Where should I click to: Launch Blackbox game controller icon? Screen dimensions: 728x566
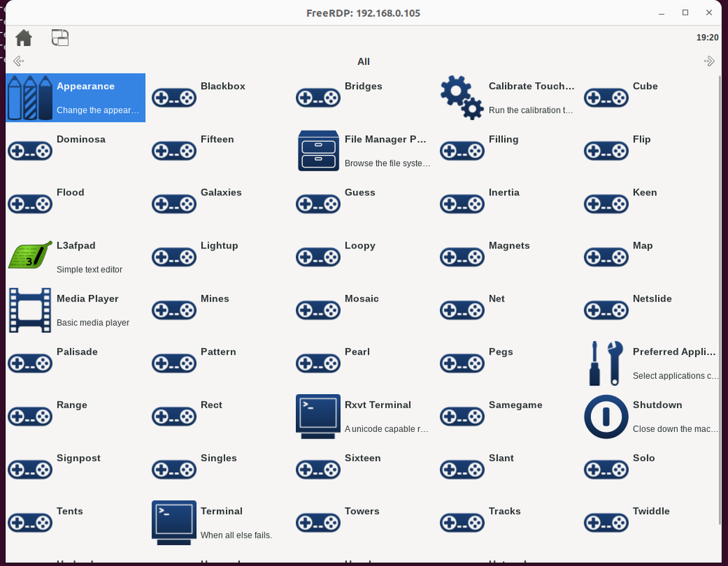coord(174,98)
